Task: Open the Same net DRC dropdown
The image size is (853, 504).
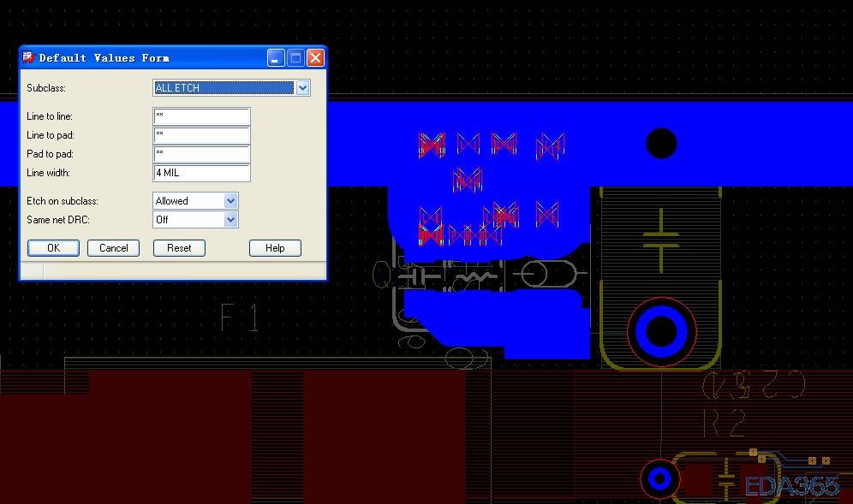Action: [195, 220]
